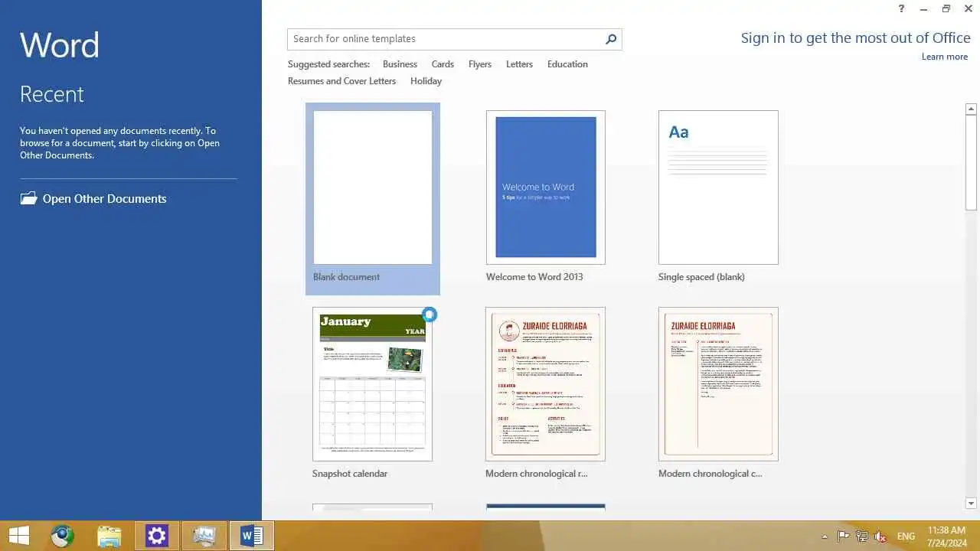Search suggested category Education
Viewport: 980px width, 551px height.
(x=567, y=64)
